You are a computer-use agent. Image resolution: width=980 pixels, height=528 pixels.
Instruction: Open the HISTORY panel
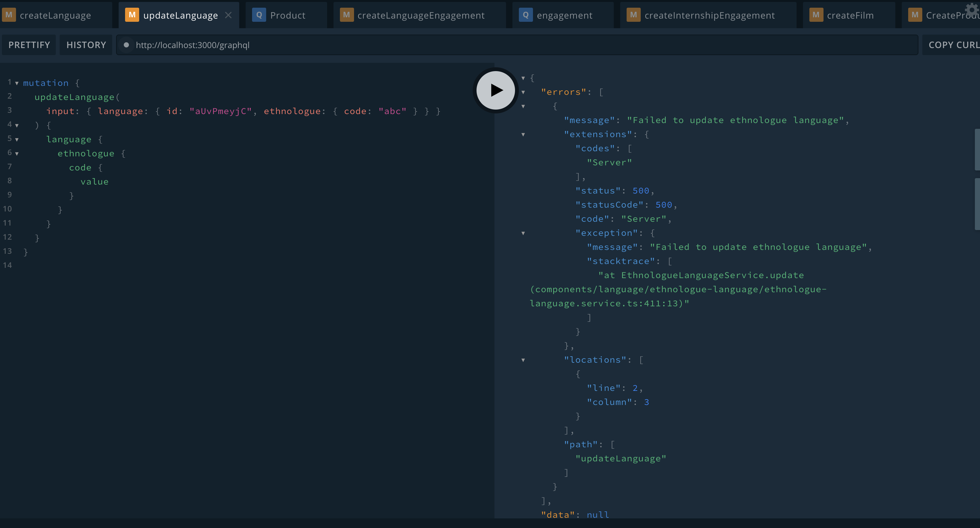pyautogui.click(x=86, y=45)
